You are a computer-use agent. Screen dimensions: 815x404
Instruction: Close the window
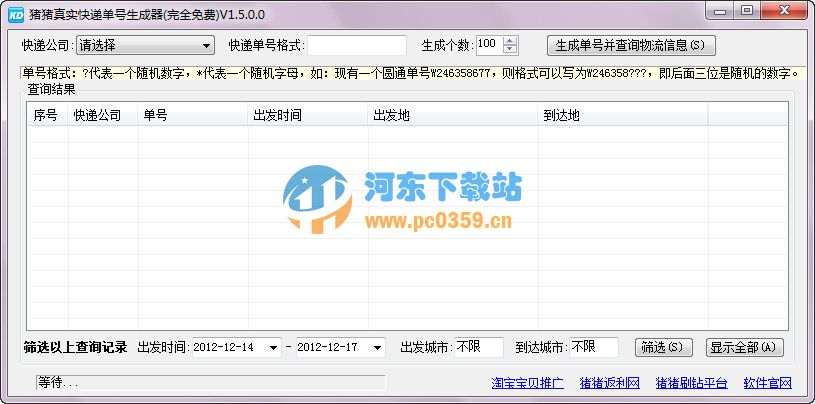point(784,10)
